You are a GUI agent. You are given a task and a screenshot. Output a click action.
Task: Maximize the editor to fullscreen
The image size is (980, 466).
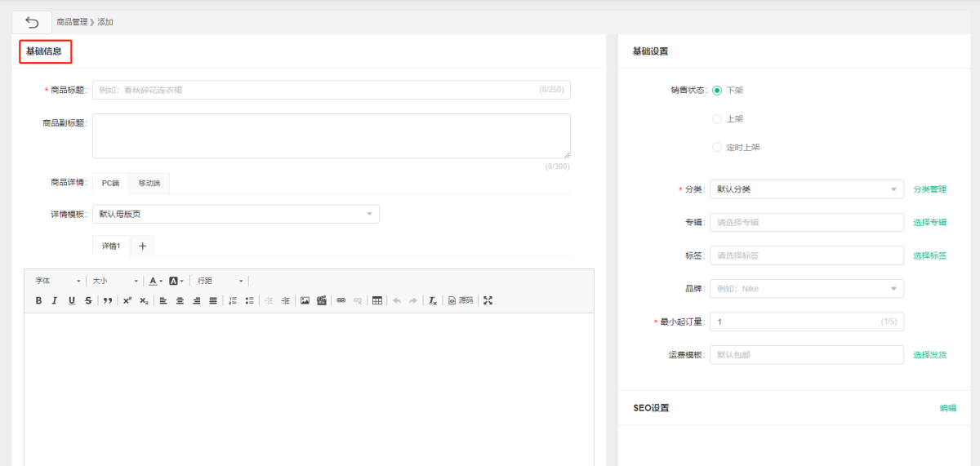point(488,300)
